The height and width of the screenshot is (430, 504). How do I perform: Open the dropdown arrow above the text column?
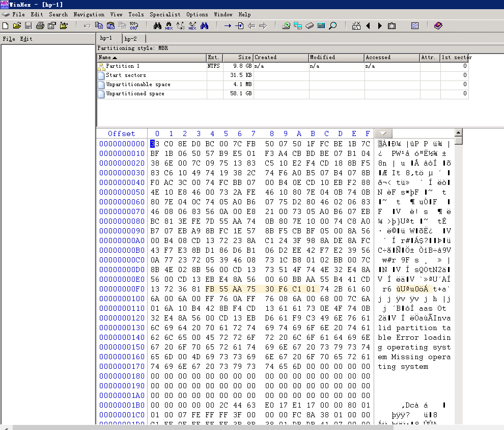[383, 133]
